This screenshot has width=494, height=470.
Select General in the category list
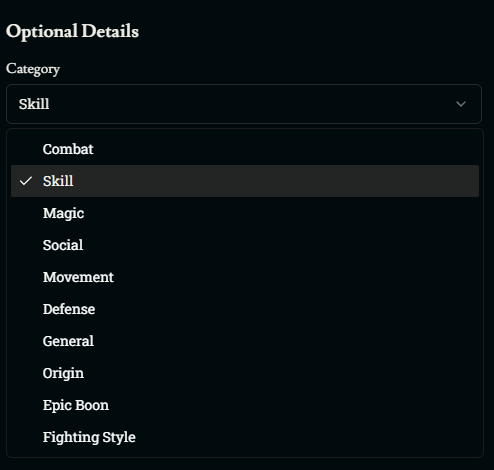coord(245,341)
